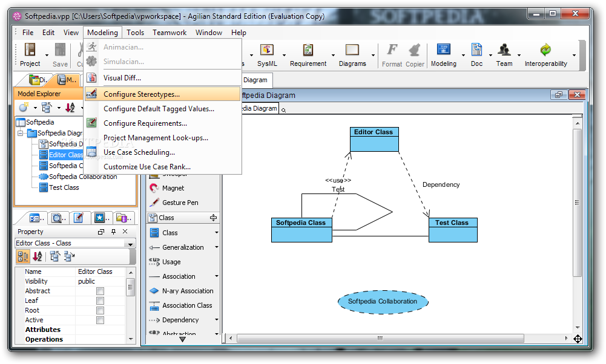Click the diagram horizontal scrollbar thumb
This screenshot has height=364, width=606.
pos(380,338)
